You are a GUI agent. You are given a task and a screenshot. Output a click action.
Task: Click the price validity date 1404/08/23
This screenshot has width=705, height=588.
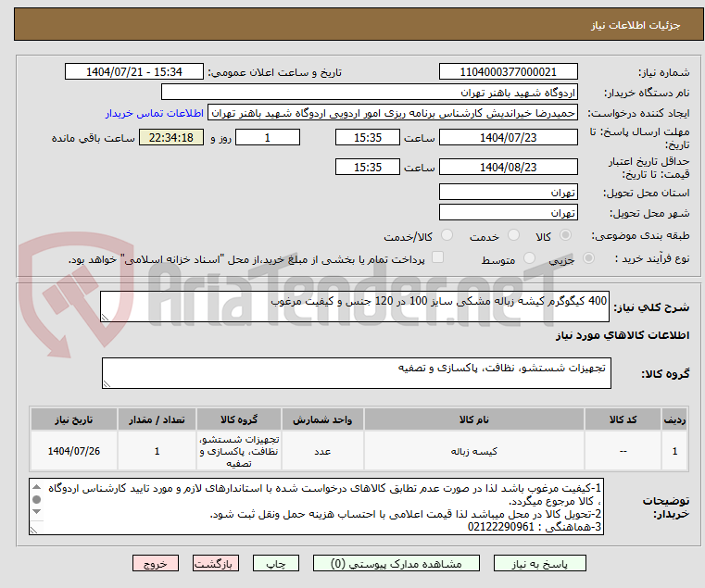(x=509, y=168)
